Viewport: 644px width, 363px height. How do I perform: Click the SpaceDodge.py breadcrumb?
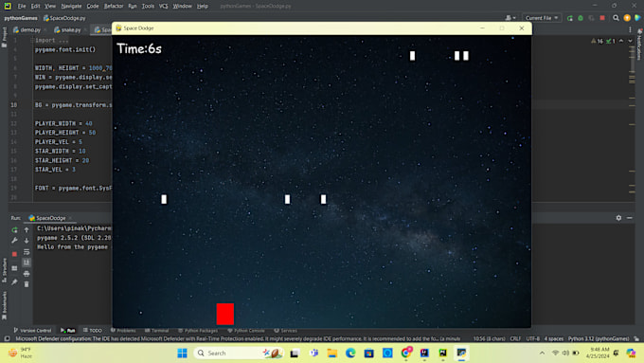tap(64, 18)
